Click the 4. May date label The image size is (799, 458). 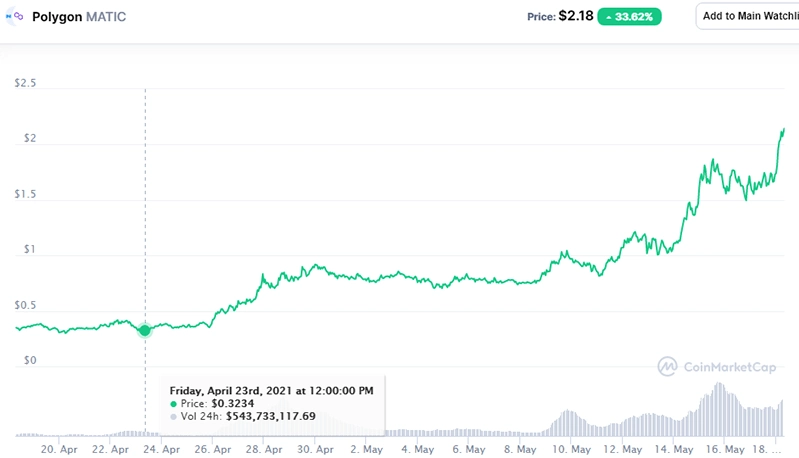(x=417, y=449)
